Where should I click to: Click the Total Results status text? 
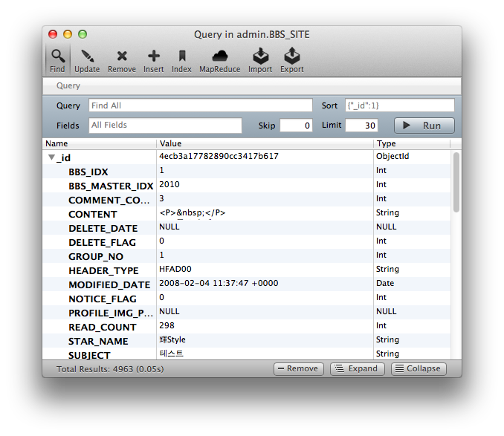(110, 369)
